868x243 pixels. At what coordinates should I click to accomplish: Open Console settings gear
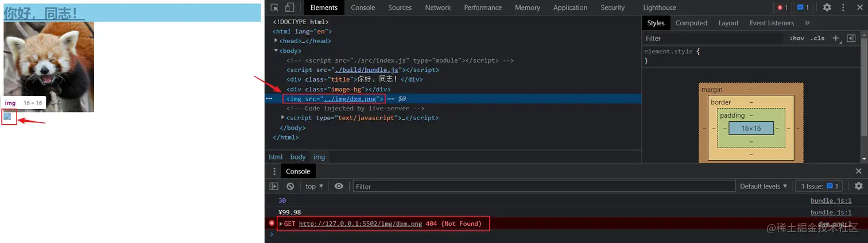click(858, 186)
